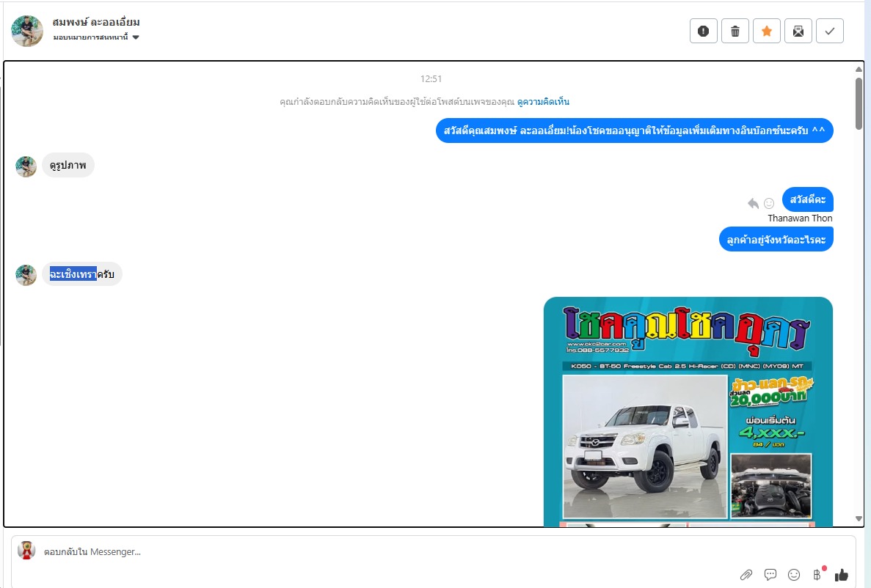The image size is (871, 588).
Task: Click the contact name สมพงษ์ ละออเอี่ยม
Action: click(96, 22)
